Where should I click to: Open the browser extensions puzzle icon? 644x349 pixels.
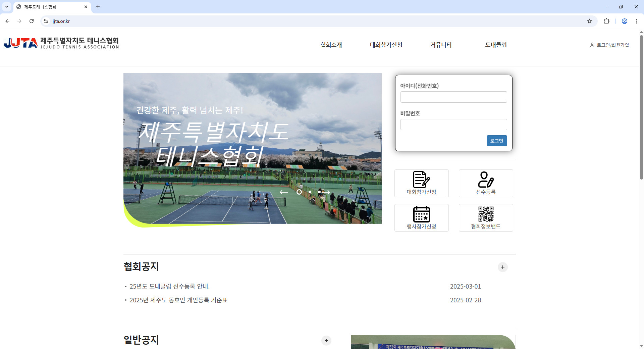click(606, 21)
